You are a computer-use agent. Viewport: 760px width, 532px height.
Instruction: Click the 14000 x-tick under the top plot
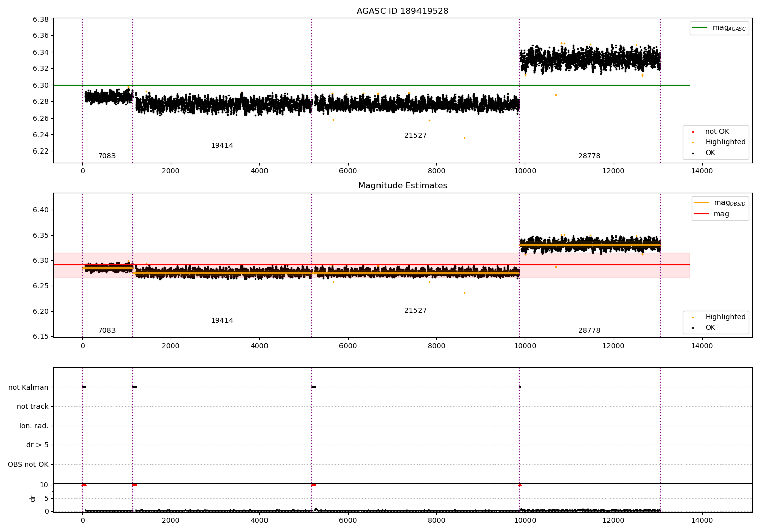click(x=702, y=171)
